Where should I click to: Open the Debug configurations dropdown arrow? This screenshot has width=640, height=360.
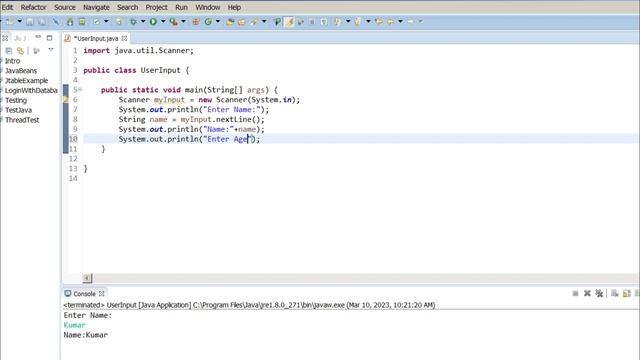tap(143, 21)
